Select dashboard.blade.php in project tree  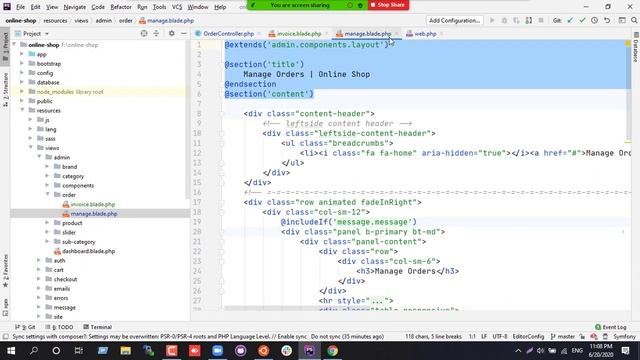88,251
